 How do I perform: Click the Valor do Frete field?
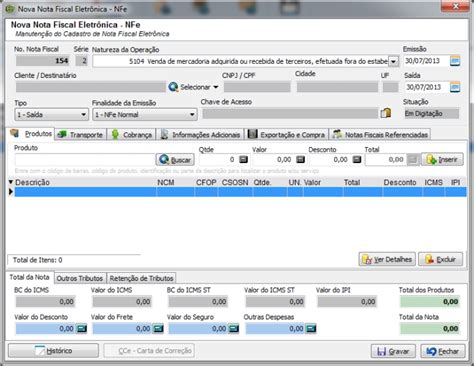pyautogui.click(x=122, y=329)
